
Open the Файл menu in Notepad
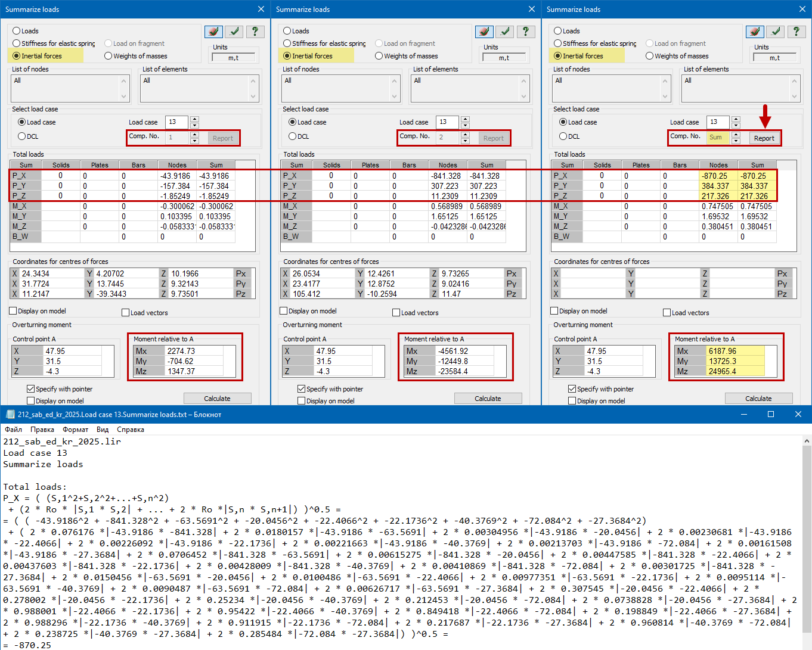coord(13,430)
